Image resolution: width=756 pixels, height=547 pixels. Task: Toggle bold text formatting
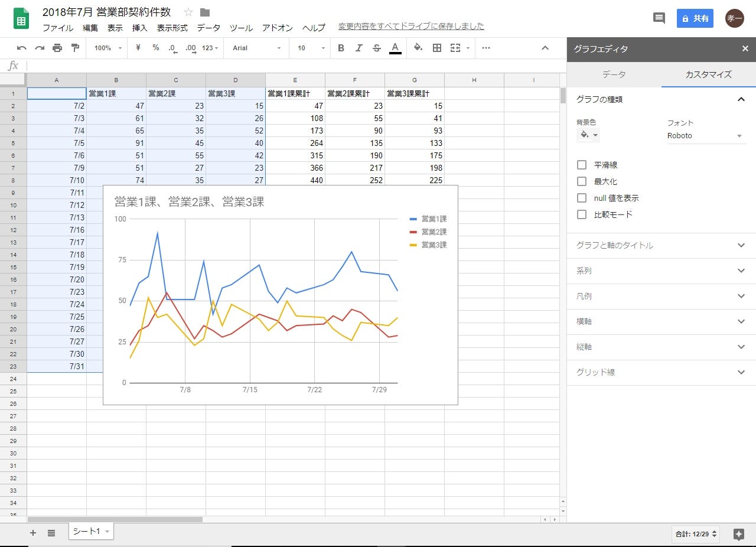pos(341,48)
